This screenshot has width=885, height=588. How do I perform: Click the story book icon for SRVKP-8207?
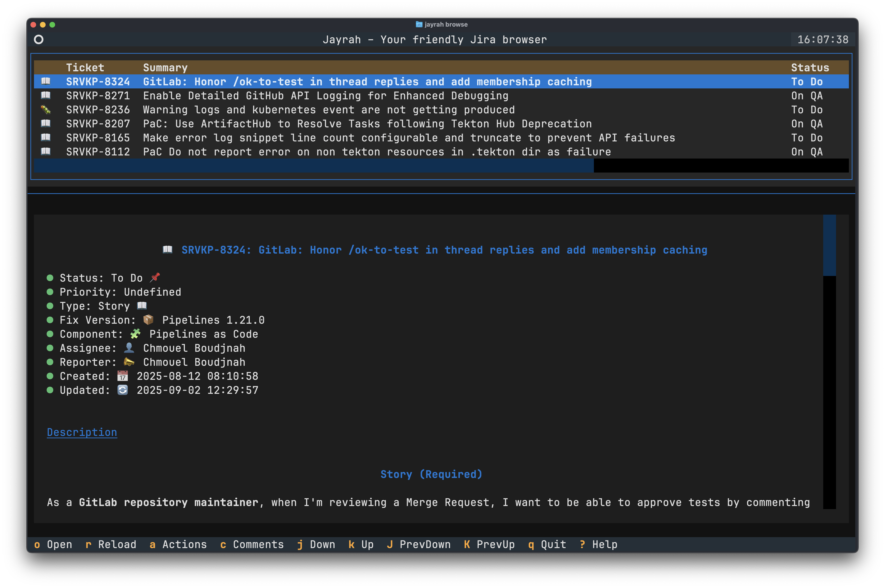click(x=46, y=123)
